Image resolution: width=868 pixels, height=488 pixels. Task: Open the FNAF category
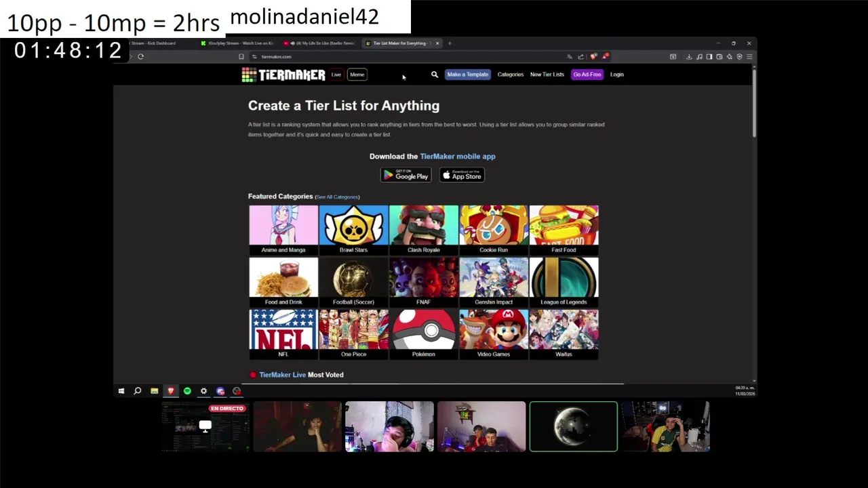click(x=424, y=282)
